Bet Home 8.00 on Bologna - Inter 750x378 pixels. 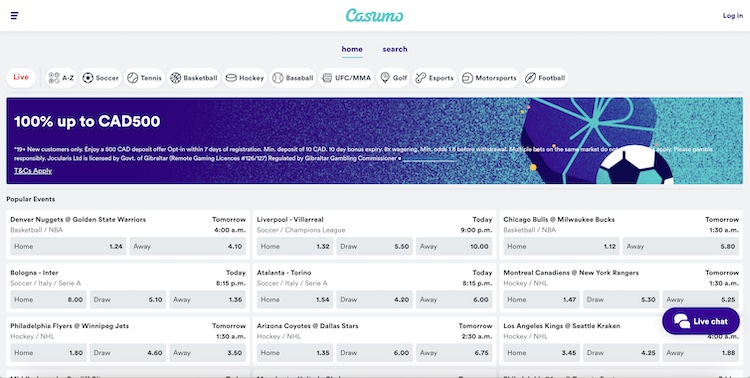pos(48,300)
